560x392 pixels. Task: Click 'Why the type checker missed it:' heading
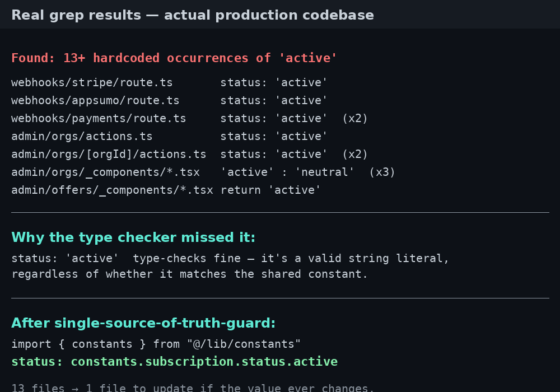[x=133, y=237]
